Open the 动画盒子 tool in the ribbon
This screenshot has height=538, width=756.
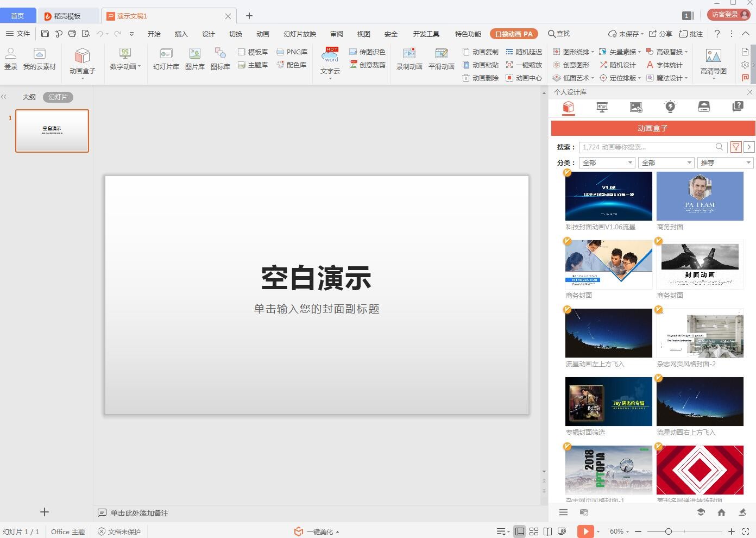81,61
